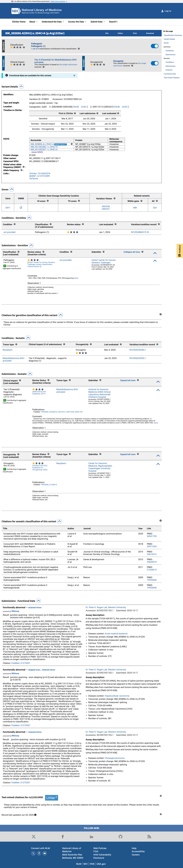Click Print in the variant title bar
This screenshot has height=868, width=183.
(x=135, y=33)
